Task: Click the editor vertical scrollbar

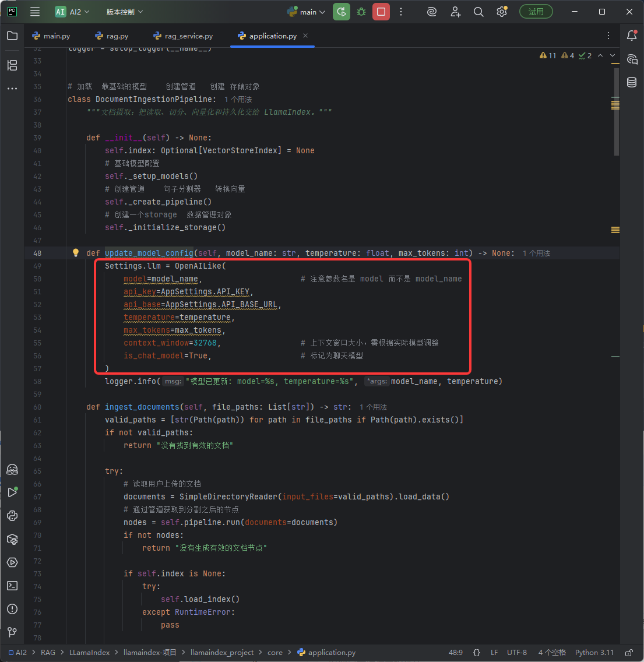Action: point(617,112)
